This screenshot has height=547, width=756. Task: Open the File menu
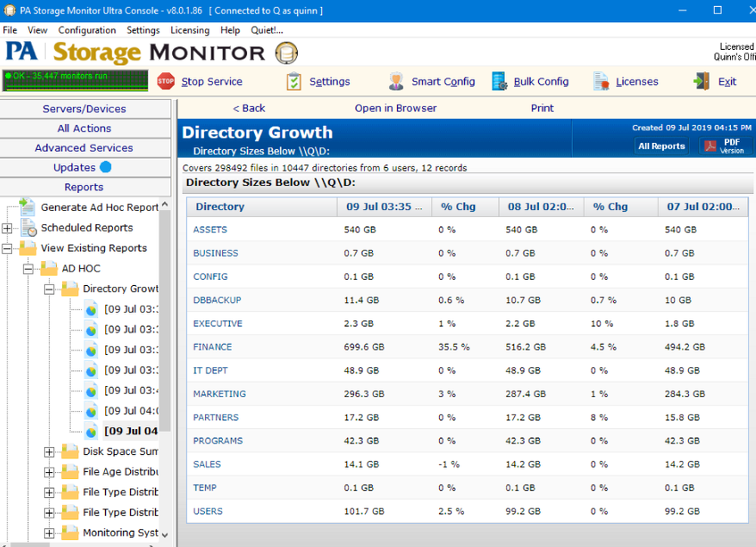[10, 30]
